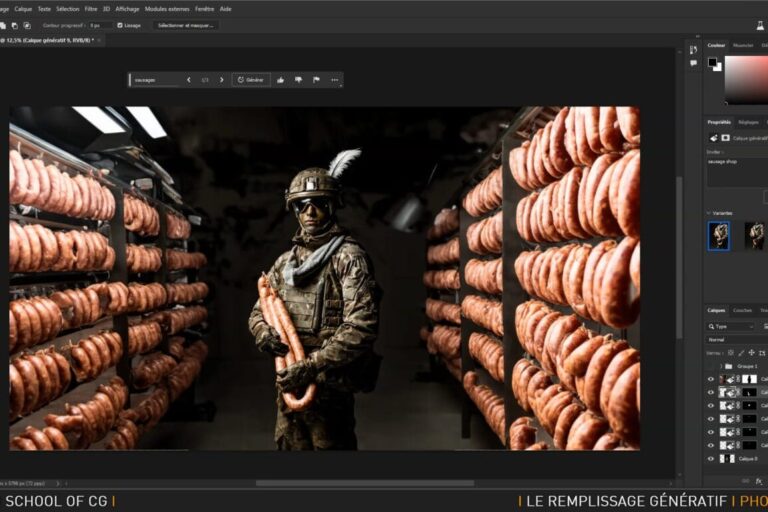Select the soldier silhouette mask thumbnail of top layer
The height and width of the screenshot is (512, 768).
pyautogui.click(x=749, y=379)
